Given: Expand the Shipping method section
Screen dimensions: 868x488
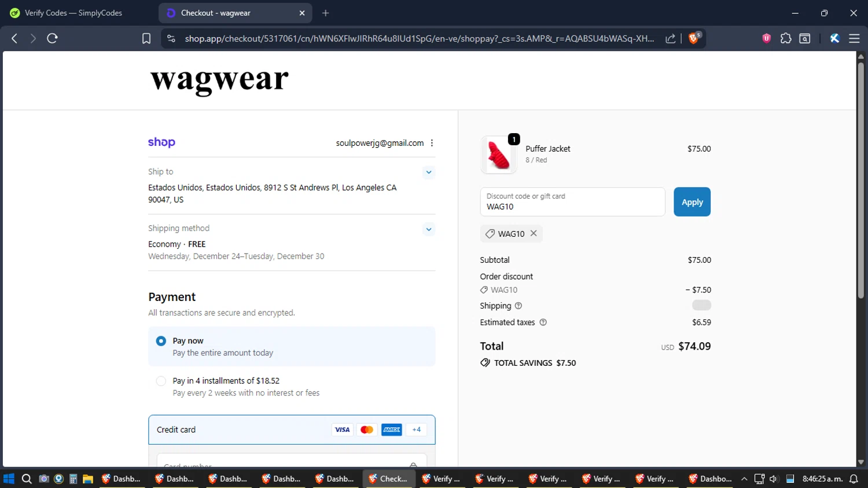Looking at the screenshot, I should (428, 229).
